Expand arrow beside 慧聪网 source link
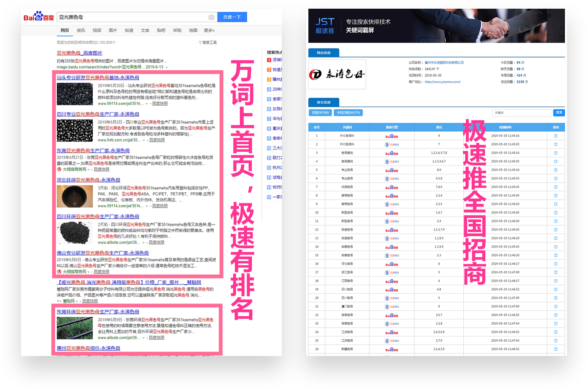The width and height of the screenshot is (588, 389). pos(77,302)
